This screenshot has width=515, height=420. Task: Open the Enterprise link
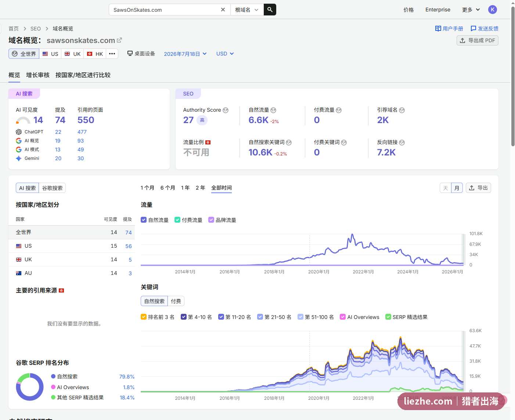[438, 10]
